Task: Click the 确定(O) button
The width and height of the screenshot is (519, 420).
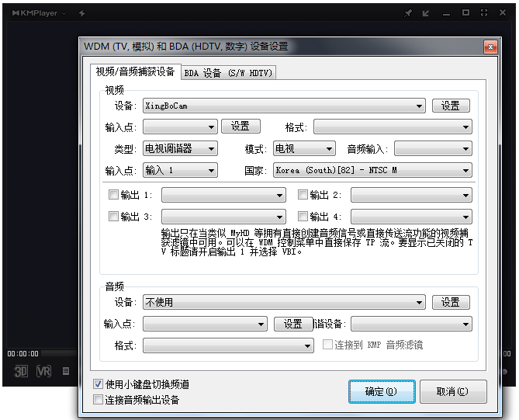Action: point(382,391)
